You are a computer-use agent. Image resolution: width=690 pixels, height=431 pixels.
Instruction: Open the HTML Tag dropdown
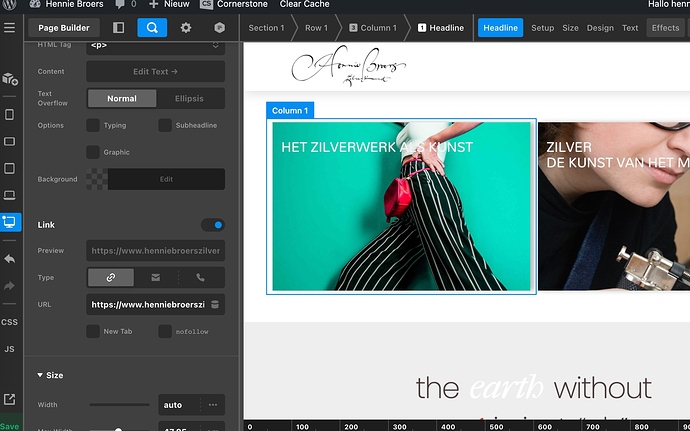click(155, 46)
